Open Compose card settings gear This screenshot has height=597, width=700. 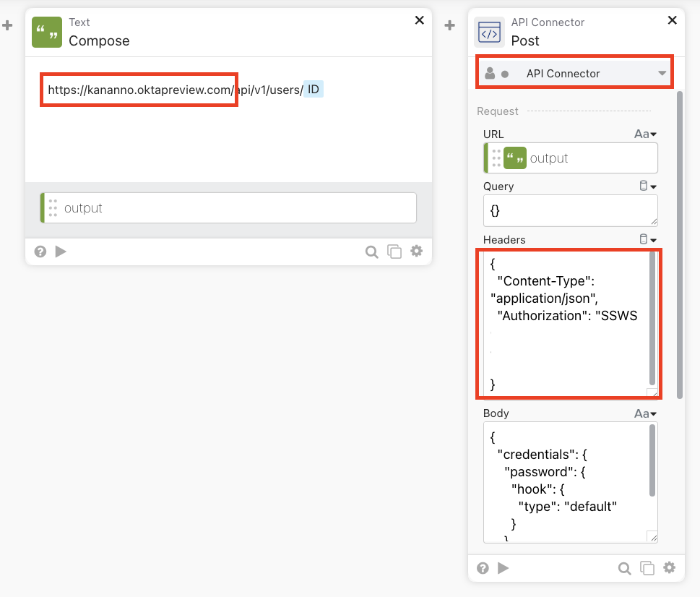point(417,251)
